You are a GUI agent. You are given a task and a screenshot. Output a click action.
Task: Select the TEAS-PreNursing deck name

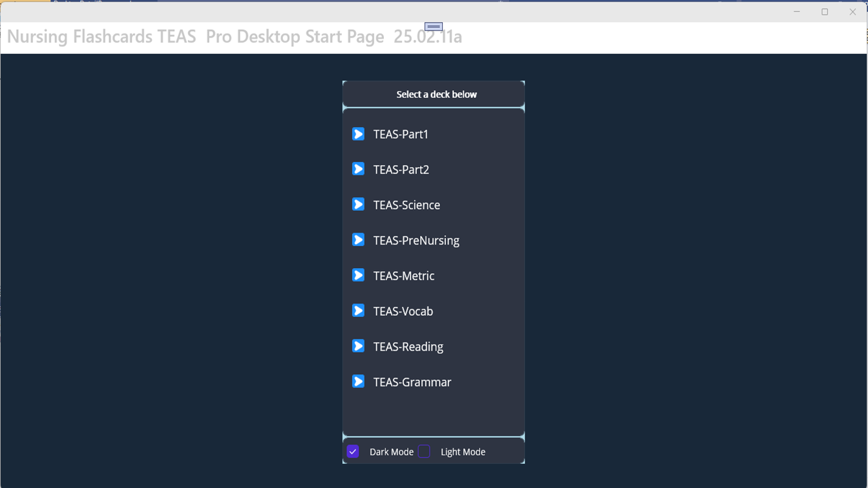click(x=416, y=241)
